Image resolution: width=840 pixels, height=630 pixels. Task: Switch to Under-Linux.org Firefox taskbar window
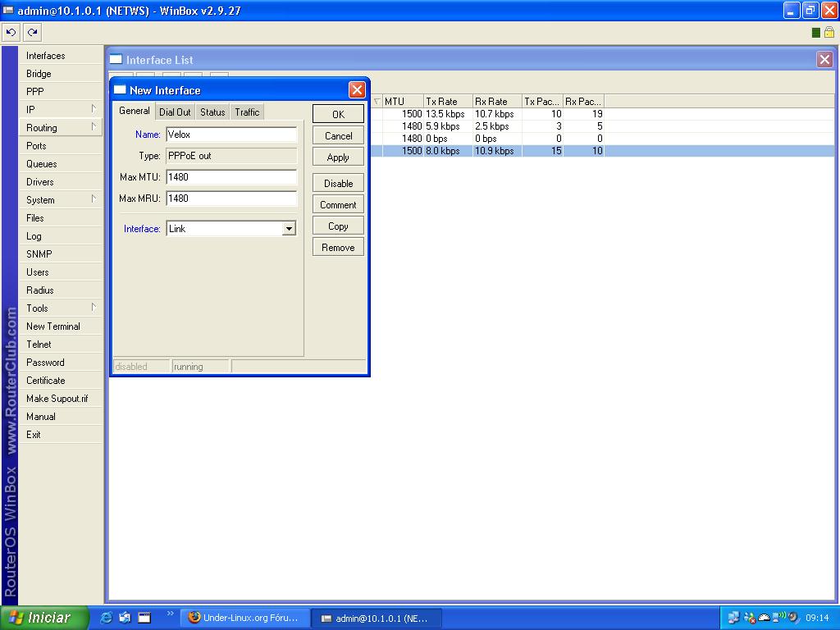coord(244,618)
